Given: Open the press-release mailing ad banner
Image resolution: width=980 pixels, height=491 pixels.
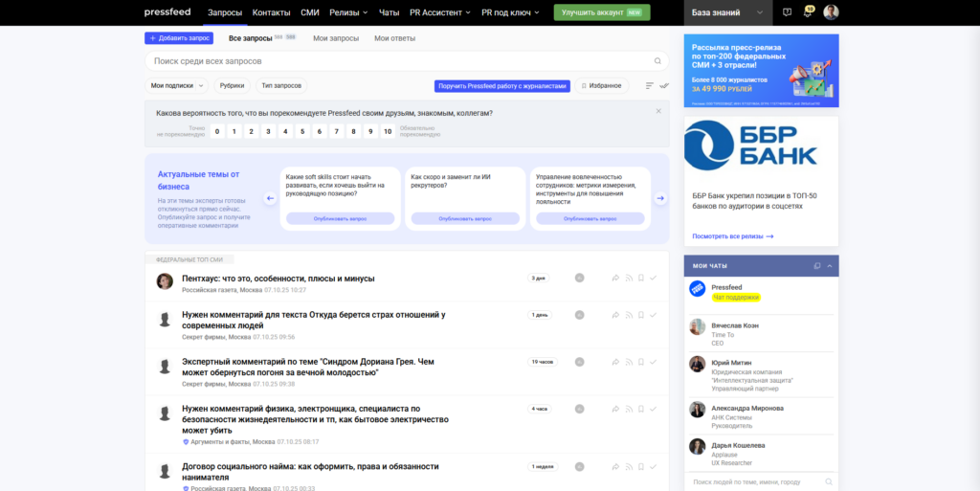Looking at the screenshot, I should pos(761,71).
